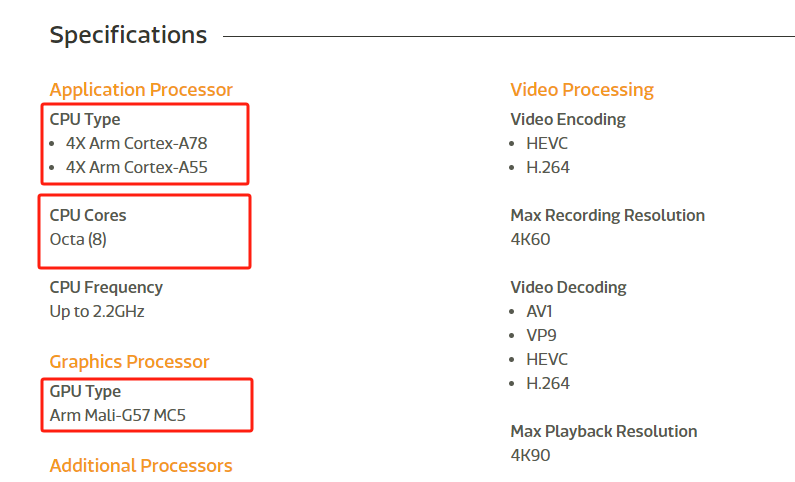
Task: Click the 4X Arm Cortex-A55 entry
Action: (136, 167)
